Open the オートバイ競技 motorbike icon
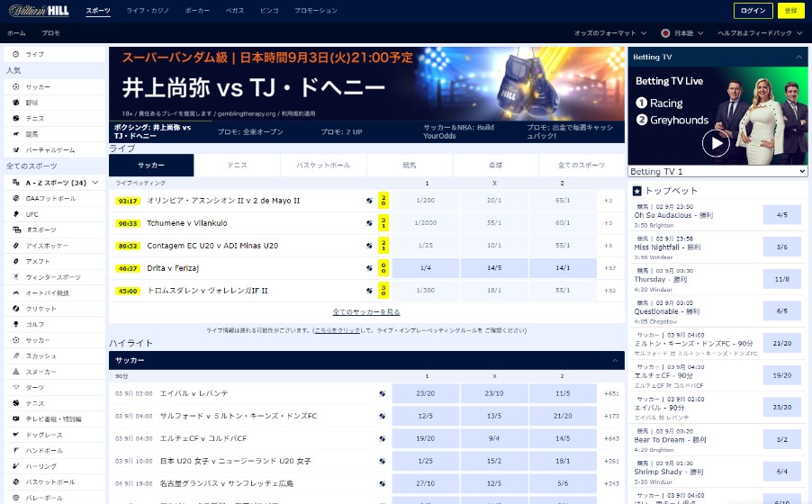This screenshot has height=504, width=812. [x=15, y=292]
